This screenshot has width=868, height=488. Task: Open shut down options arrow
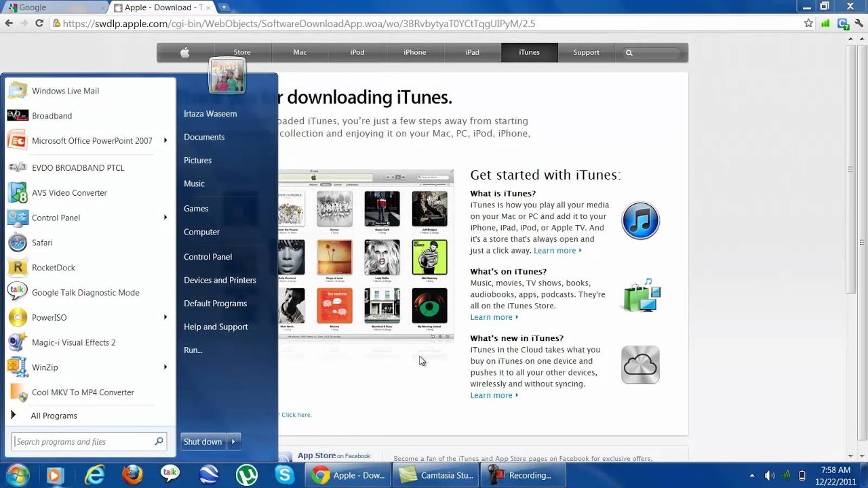[x=233, y=442]
